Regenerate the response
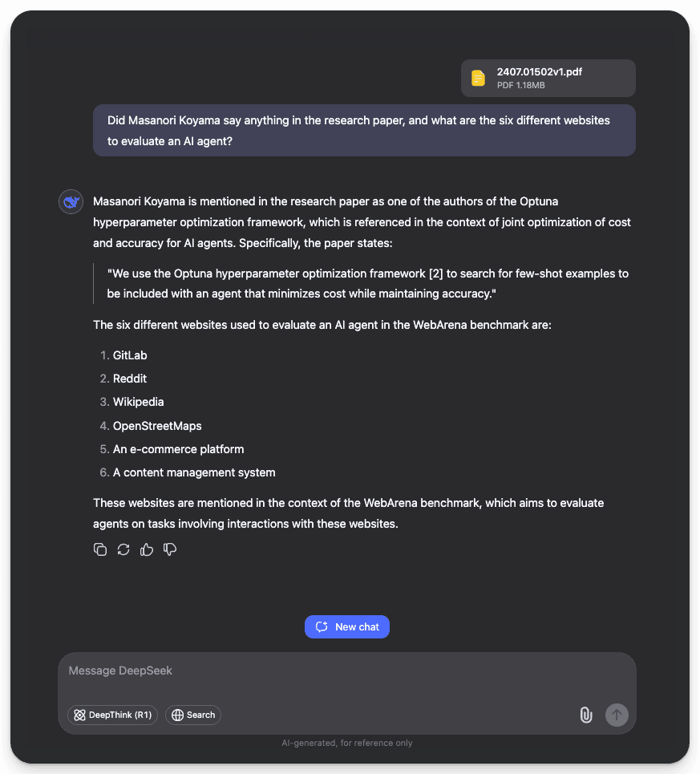700x774 pixels. pos(123,549)
